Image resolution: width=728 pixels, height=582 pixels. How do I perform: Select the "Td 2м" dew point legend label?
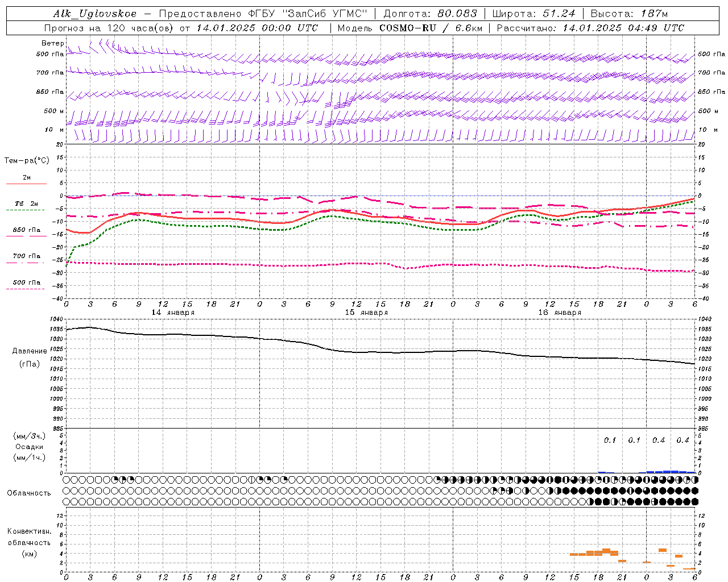coord(26,203)
